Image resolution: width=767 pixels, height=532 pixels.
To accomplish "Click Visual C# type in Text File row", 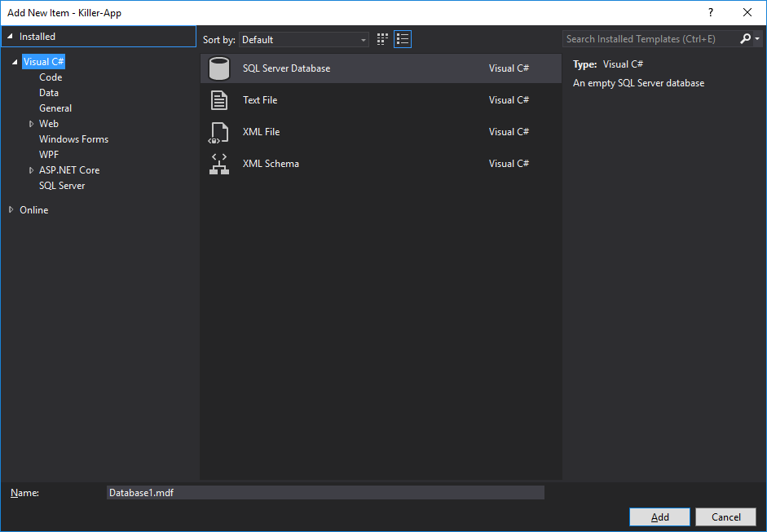I will 509,100.
